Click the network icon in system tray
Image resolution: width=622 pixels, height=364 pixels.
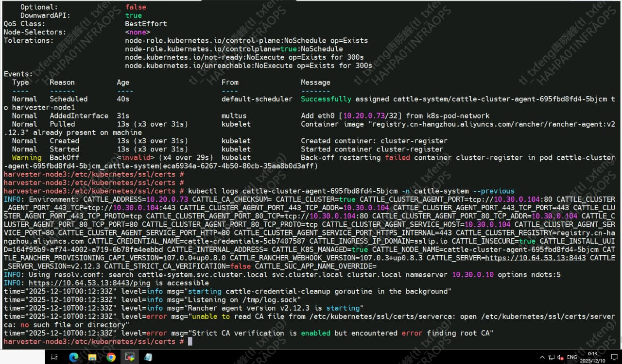(552, 357)
